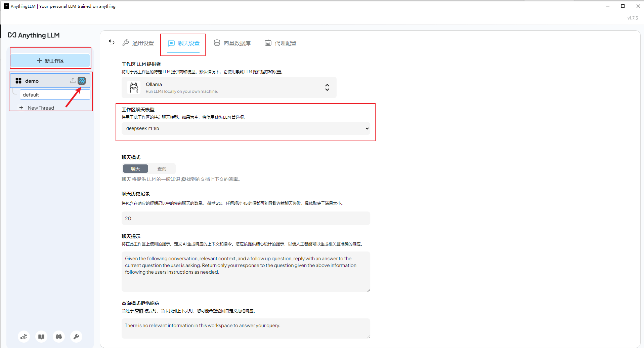Select the demo workspace
This screenshot has width=644, height=348.
[50, 81]
